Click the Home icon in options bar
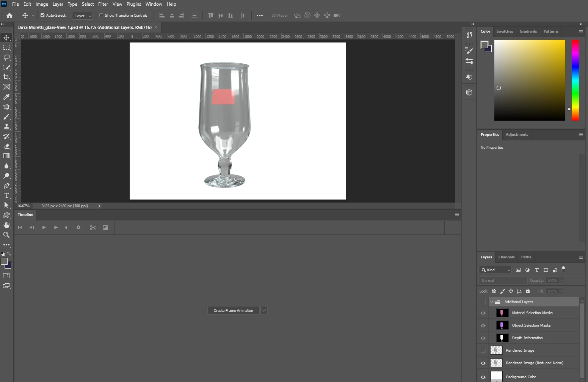Image resolution: width=588 pixels, height=382 pixels. (9, 16)
